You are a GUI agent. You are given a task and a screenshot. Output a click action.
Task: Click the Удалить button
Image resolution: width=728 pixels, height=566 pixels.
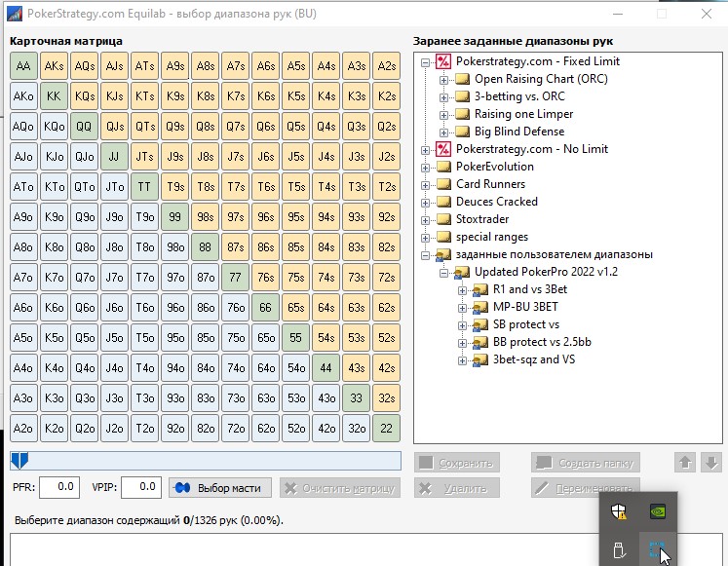tap(457, 488)
